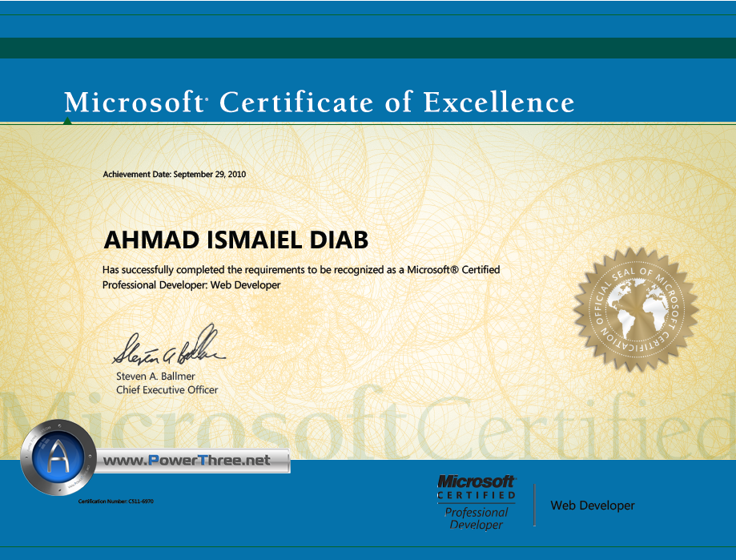This screenshot has width=736, height=560.
Task: Click the Achievement Date September 29, 2010 text
Action: tap(174, 174)
